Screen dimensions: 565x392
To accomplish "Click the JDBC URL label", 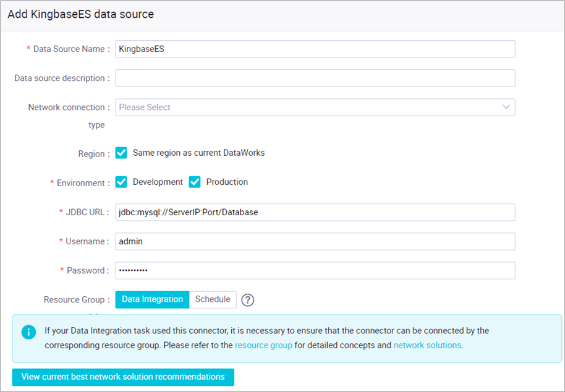I will (84, 212).
